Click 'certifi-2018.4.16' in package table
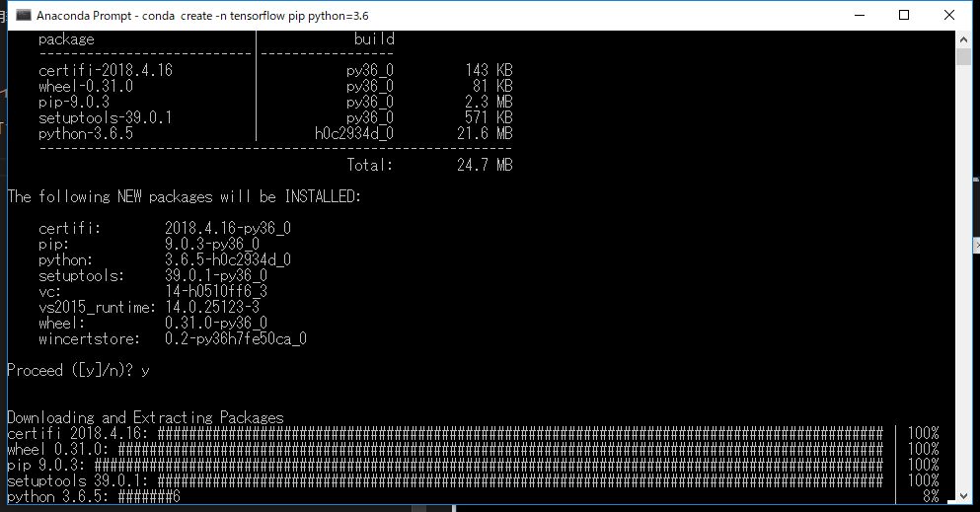This screenshot has height=512, width=980. (x=105, y=70)
